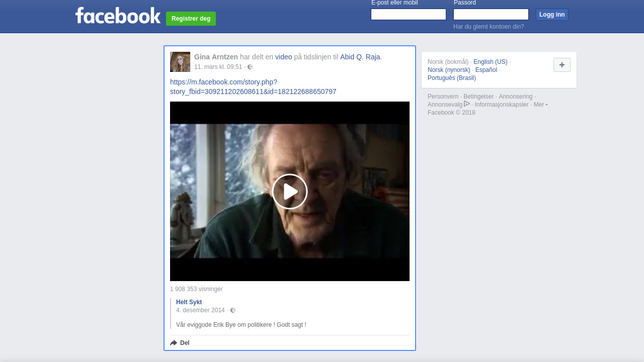Image resolution: width=644 pixels, height=362 pixels.
Task: Expand the Mer footer dropdown
Action: pyautogui.click(x=540, y=105)
